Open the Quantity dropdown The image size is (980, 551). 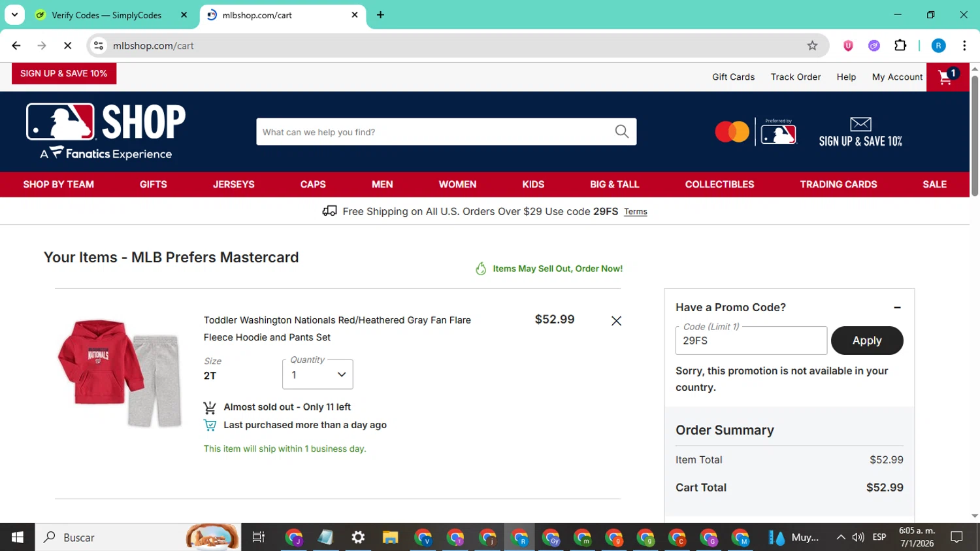[318, 375]
